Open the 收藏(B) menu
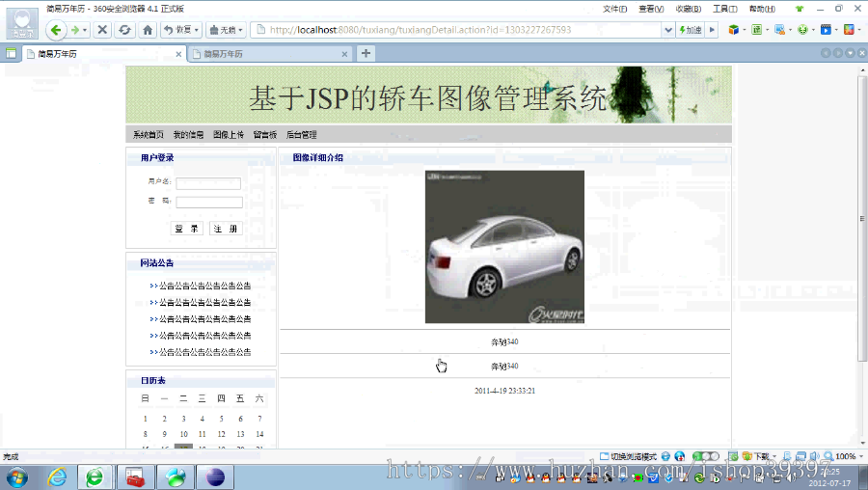 pos(688,9)
